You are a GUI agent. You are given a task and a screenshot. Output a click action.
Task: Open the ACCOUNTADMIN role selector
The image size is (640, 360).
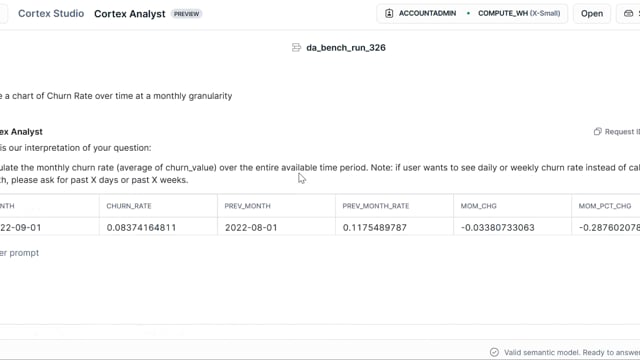pos(420,13)
